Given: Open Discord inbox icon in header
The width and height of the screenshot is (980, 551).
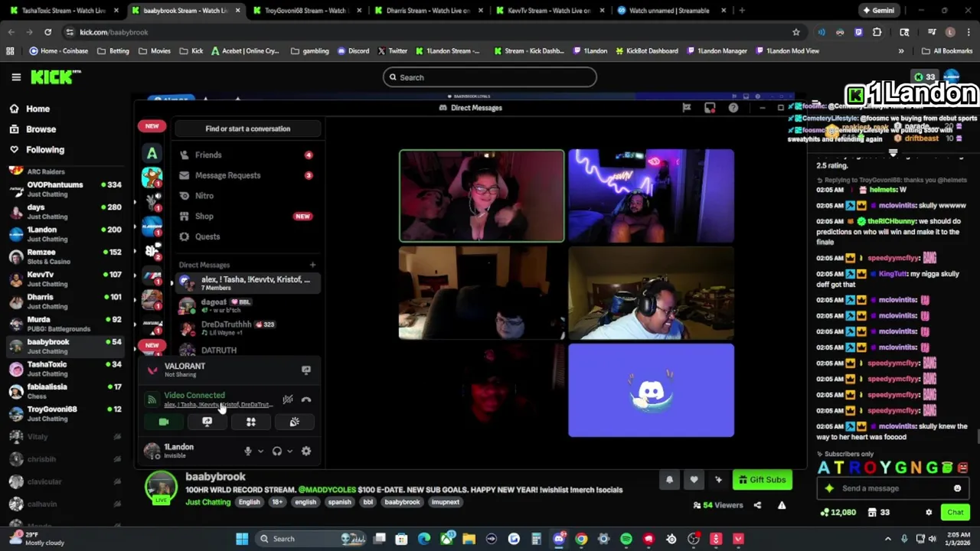Looking at the screenshot, I should 710,108.
